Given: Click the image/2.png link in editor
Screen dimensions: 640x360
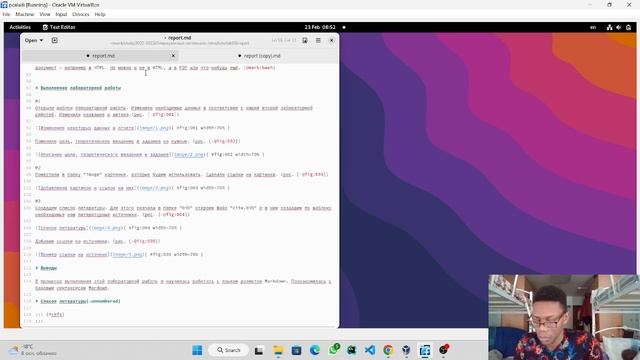Looking at the screenshot, I should point(189,155).
